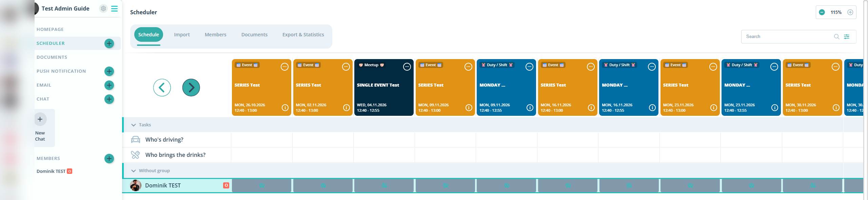
Task: Open options on 09.11.2026 Duty/Shift card
Action: [x=529, y=67]
